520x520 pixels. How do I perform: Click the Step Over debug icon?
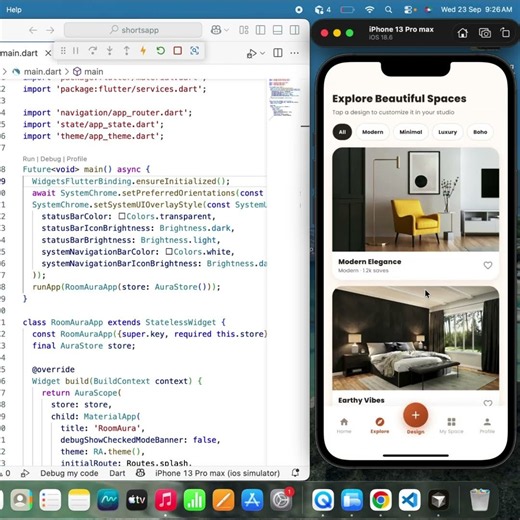click(x=93, y=51)
